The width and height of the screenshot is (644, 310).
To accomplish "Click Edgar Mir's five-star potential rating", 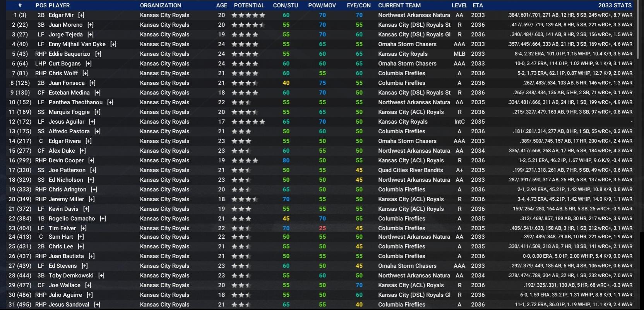I will coord(248,15).
